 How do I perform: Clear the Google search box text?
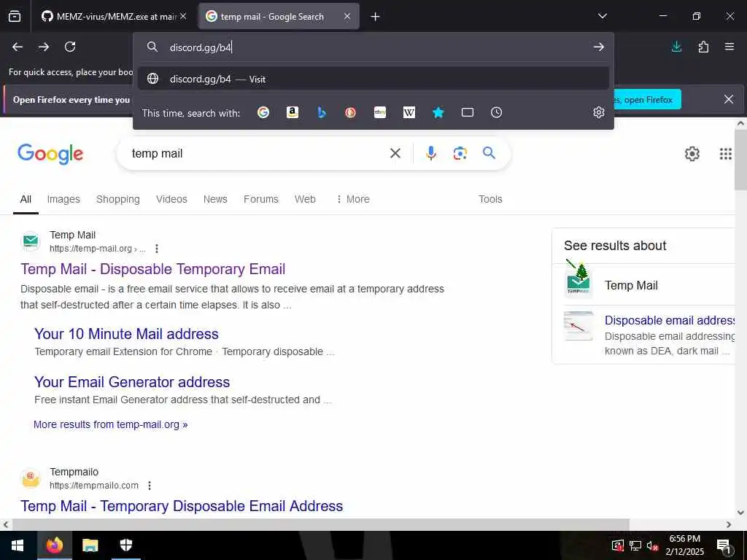(x=395, y=153)
